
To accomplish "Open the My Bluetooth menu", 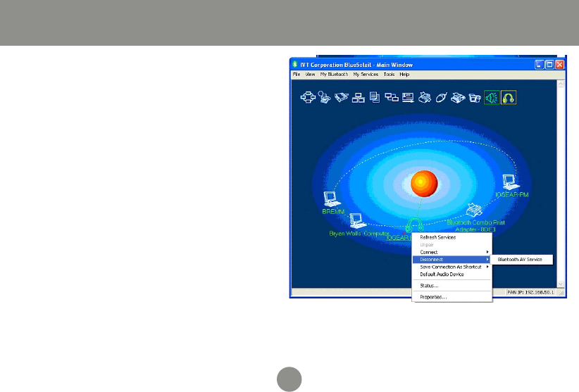I will (334, 75).
